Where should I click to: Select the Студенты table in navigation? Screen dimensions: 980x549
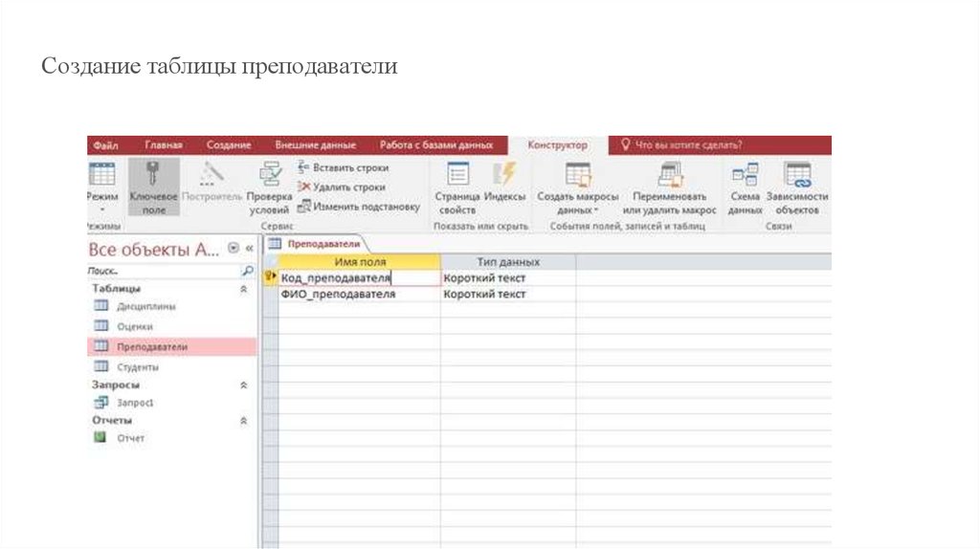tap(138, 367)
